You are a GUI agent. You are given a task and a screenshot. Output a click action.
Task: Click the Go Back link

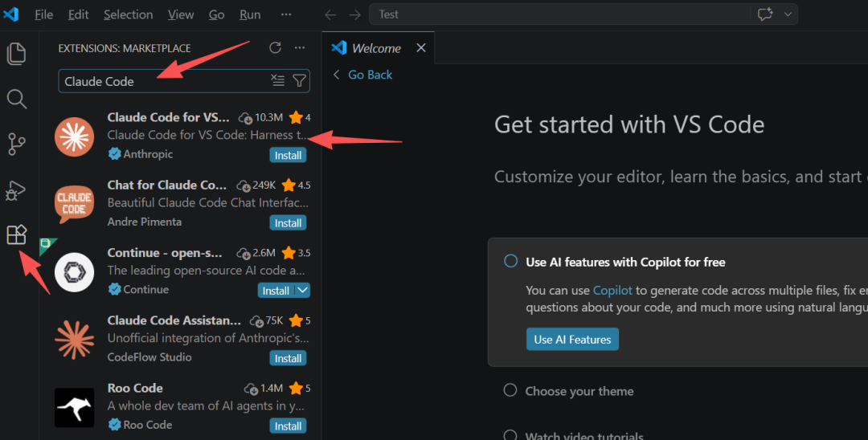tap(370, 75)
